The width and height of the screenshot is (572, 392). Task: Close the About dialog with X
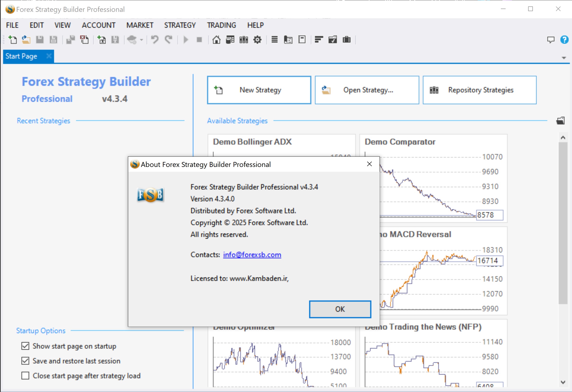369,164
